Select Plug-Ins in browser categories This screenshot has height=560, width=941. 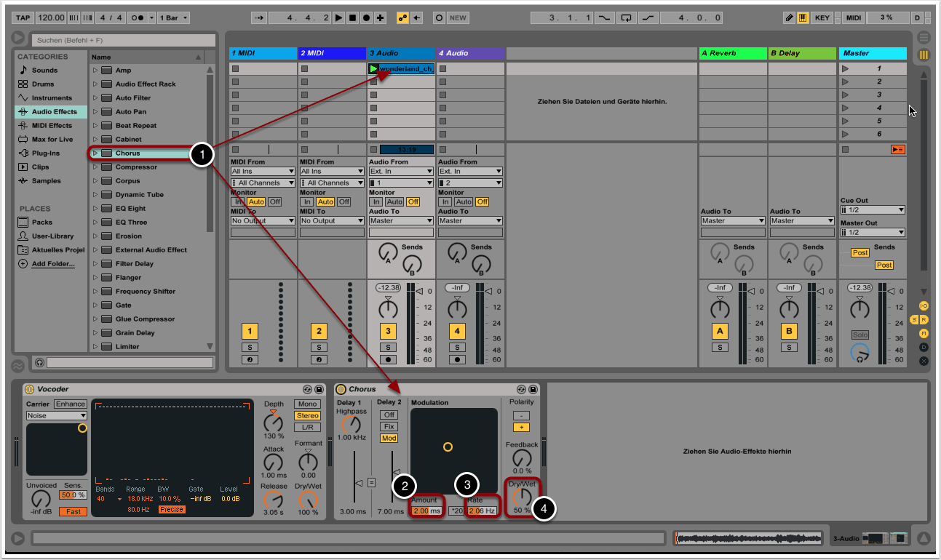pos(46,153)
